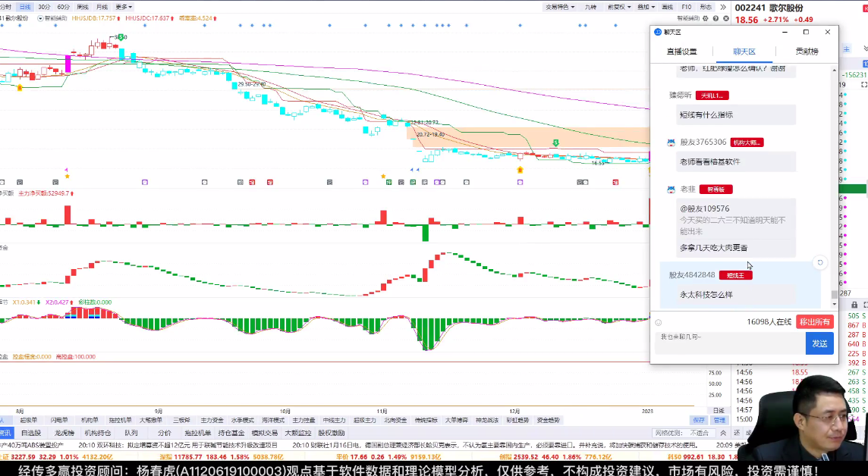Click the chat scrollbar down arrow
868x476 pixels.
(x=834, y=305)
